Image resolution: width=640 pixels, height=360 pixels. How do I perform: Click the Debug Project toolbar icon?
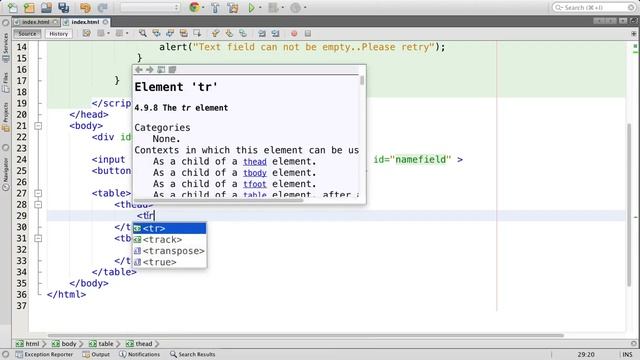click(273, 7)
